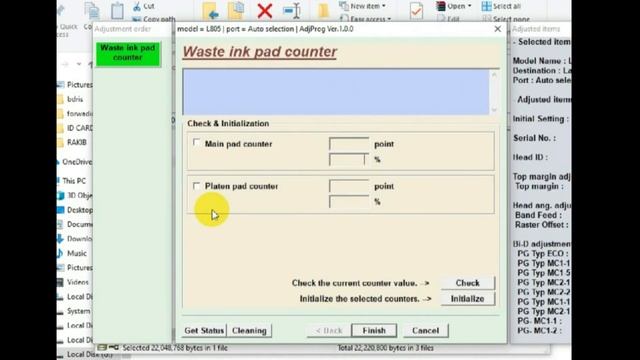Click the Finish button
The width and height of the screenshot is (640, 360).
pyautogui.click(x=374, y=331)
